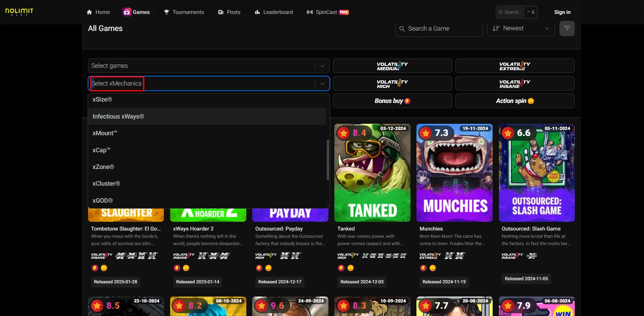Click Munchies Volatility Extreme badge
Screen dimensions: 644x316
pos(430,256)
